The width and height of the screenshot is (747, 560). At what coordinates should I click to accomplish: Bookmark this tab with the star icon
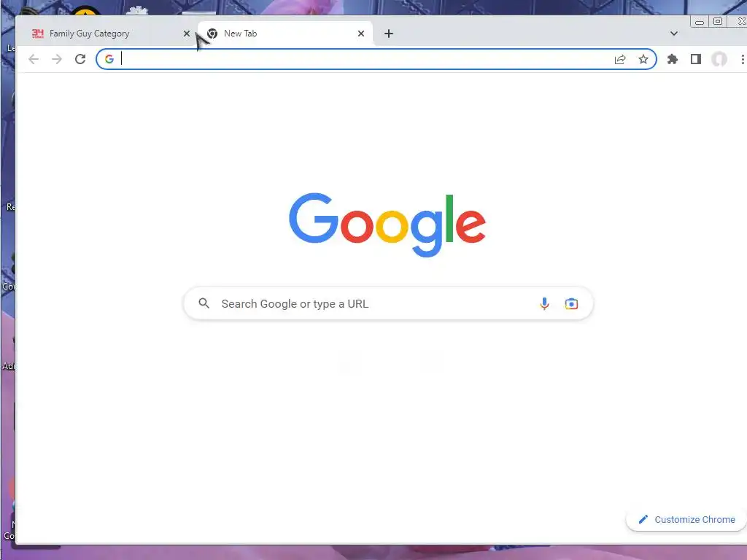643,59
